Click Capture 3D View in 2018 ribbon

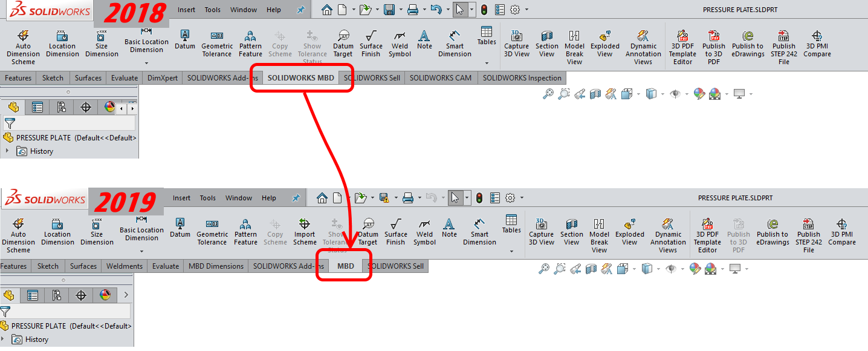click(517, 44)
